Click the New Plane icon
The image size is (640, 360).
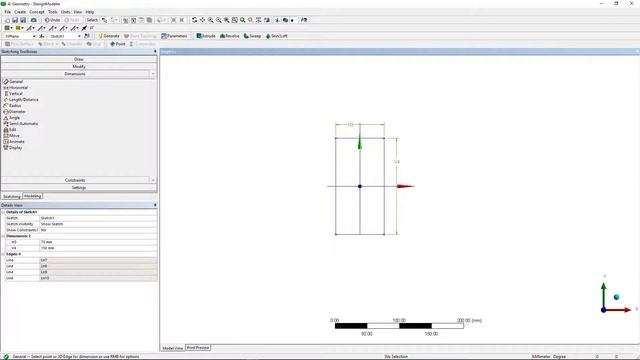(42, 36)
